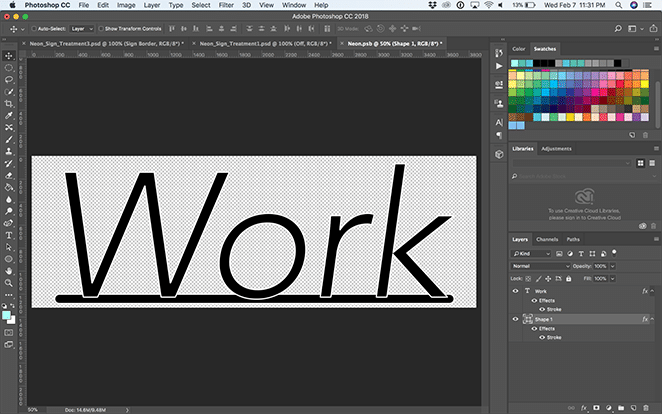This screenshot has height=414, width=662.
Task: Select the Zoom tool in toolbar
Action: (x=9, y=283)
